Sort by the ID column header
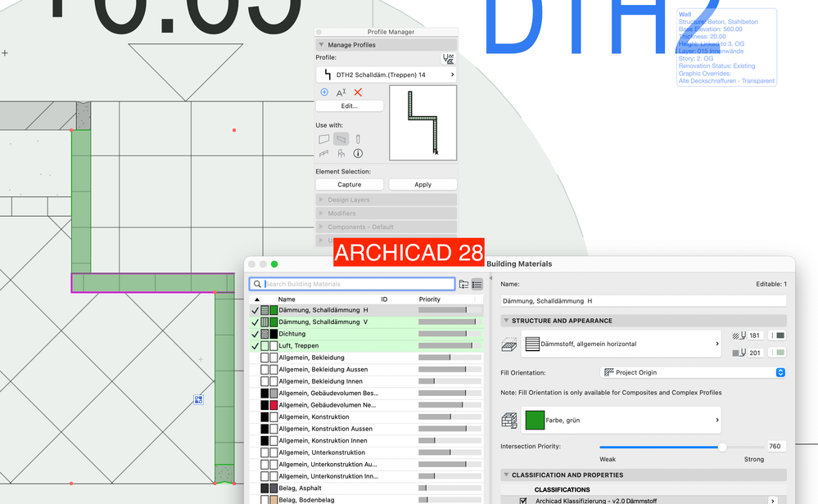Viewport: 818px width, 504px height. (384, 299)
